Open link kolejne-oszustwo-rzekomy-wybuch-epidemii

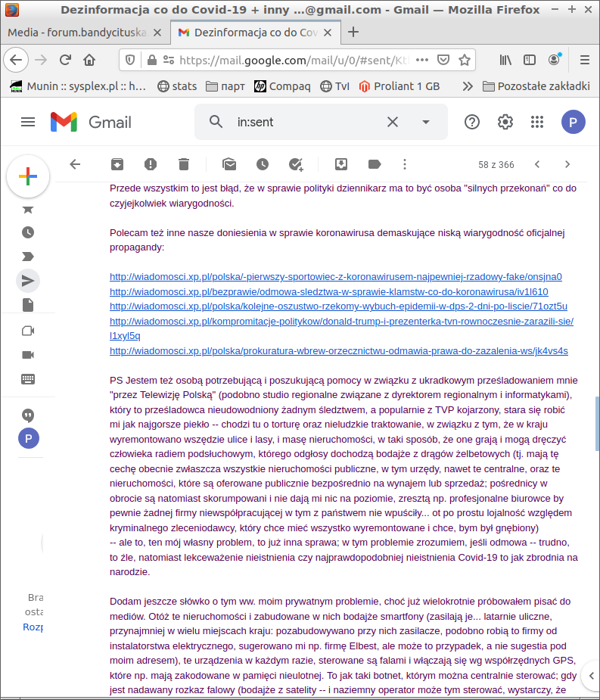coord(338,306)
